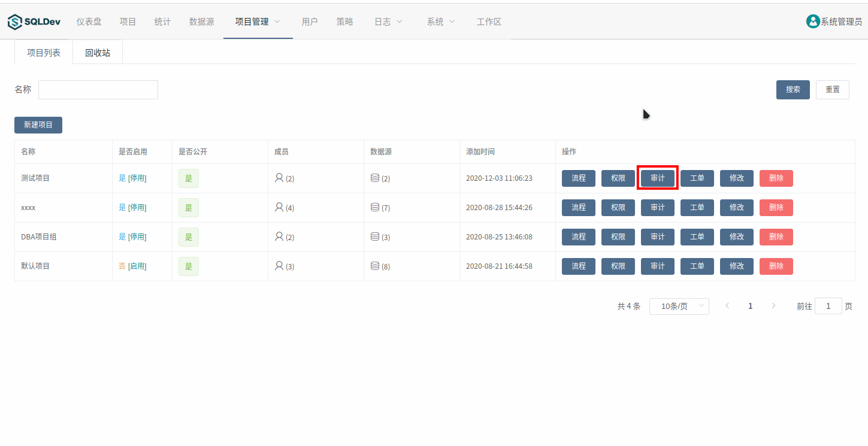Viewport: 868px width, 446px height.
Task: Click datasource icon in 测试项目 row
Action: 375,178
